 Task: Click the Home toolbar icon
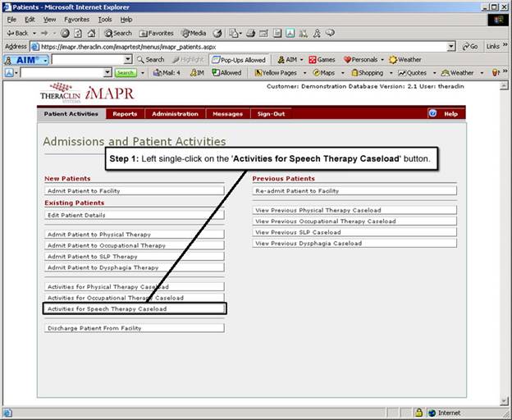point(92,33)
